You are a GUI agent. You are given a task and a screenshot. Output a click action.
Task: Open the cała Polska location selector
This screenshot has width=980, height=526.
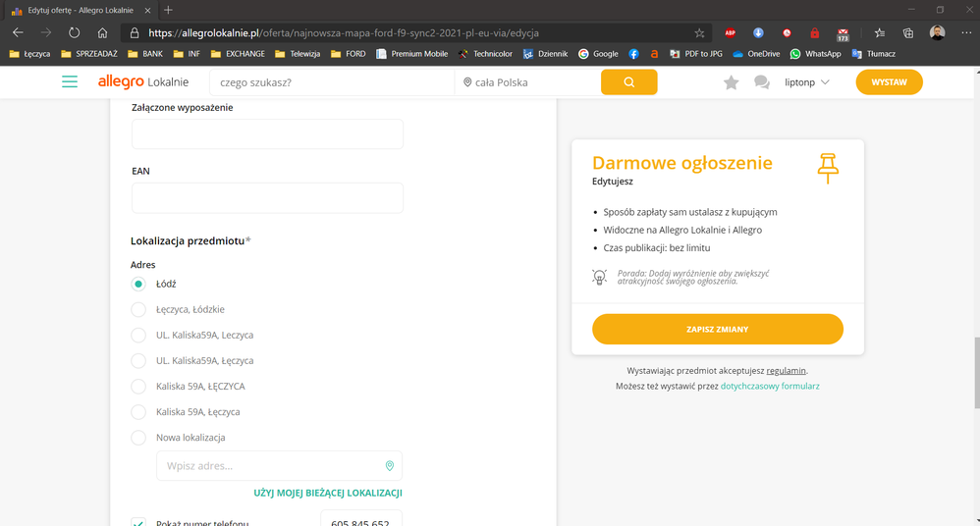pos(527,82)
